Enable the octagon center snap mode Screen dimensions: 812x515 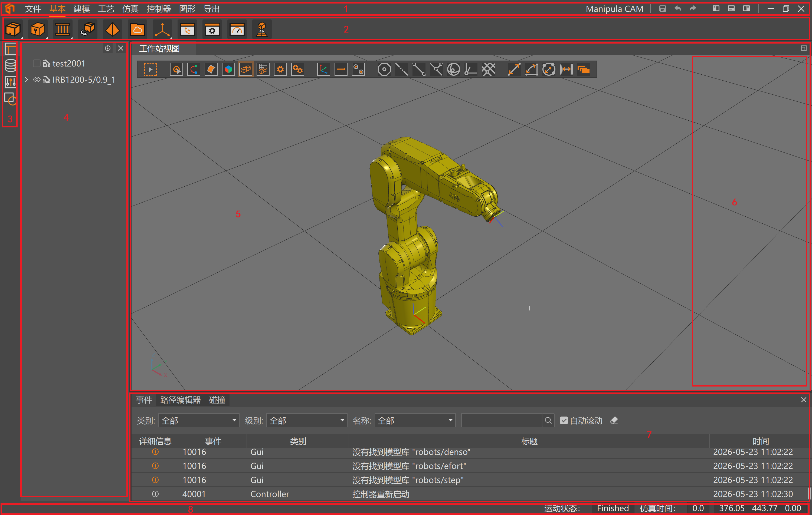point(384,70)
